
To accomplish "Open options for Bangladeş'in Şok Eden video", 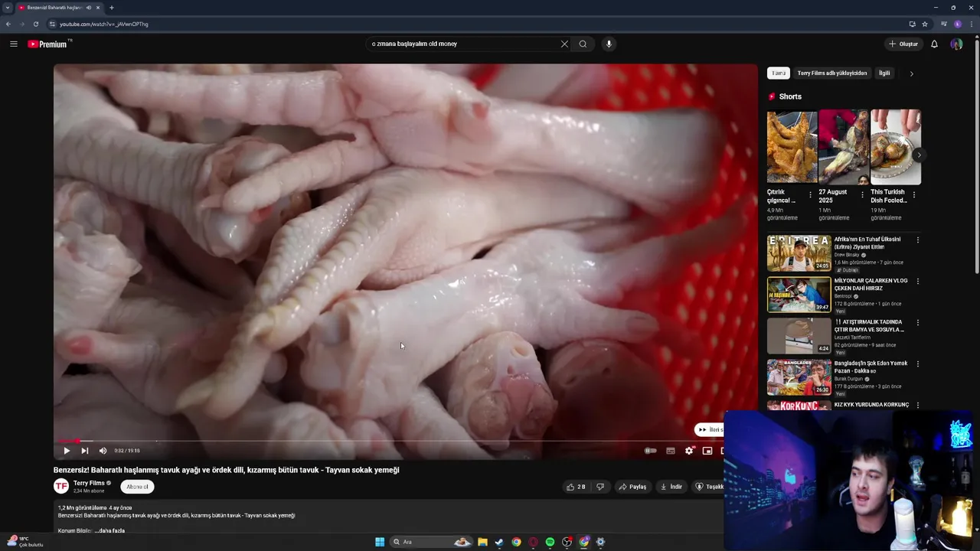I will coord(918,364).
